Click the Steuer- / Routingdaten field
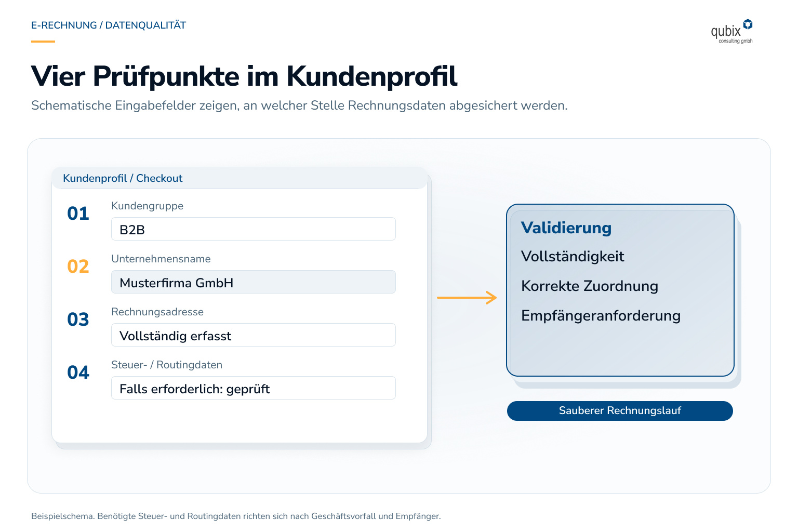The height and width of the screenshot is (532, 798). [254, 388]
